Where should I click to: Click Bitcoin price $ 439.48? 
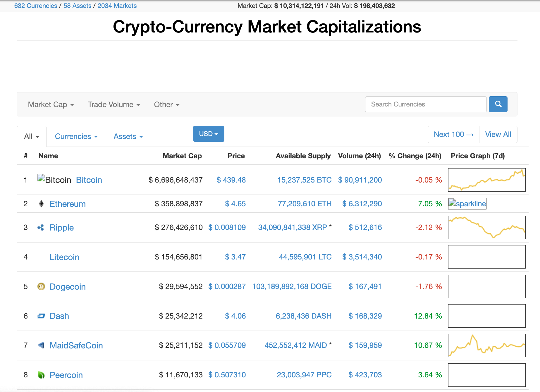(231, 180)
